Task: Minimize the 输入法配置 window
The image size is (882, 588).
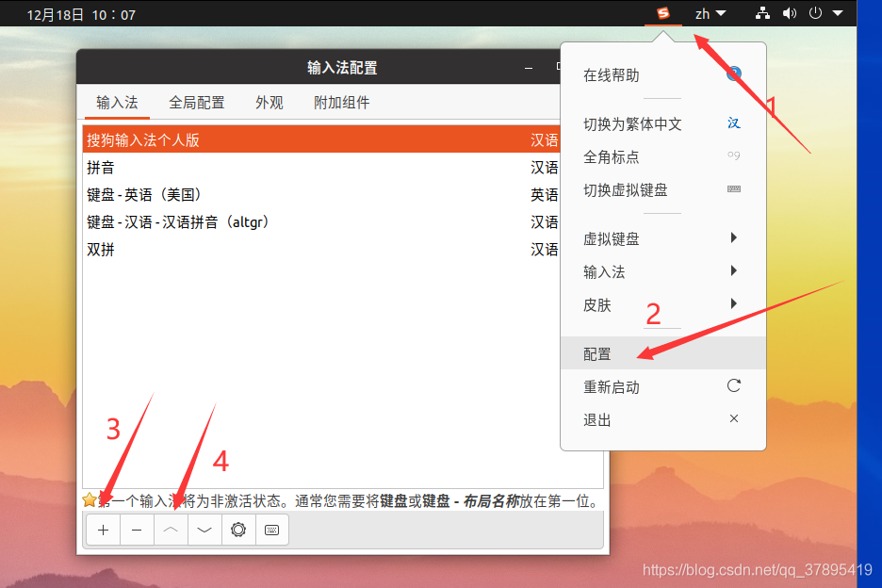Action: pos(529,68)
